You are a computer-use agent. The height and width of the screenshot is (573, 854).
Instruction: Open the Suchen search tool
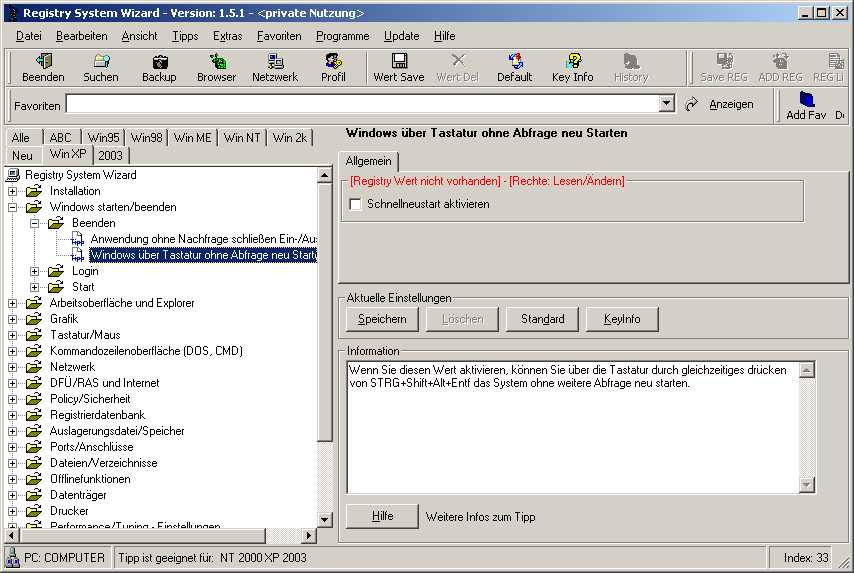tap(101, 61)
